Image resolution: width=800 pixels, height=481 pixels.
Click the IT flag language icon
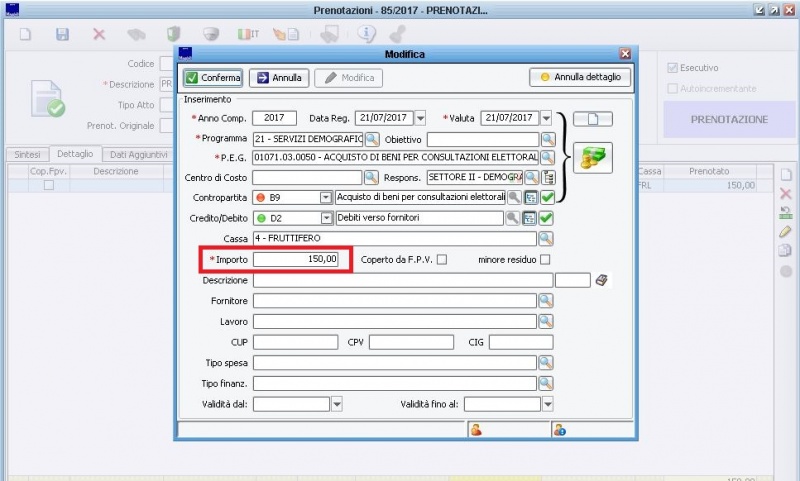[248, 34]
